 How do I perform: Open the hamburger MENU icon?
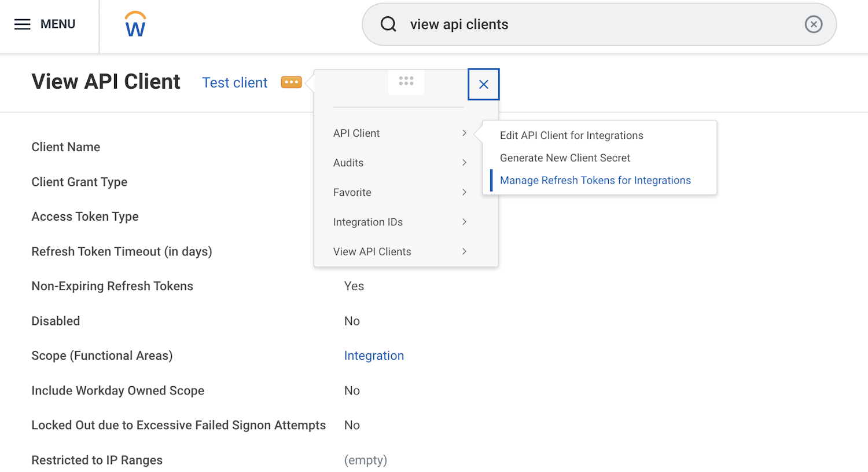coord(22,24)
